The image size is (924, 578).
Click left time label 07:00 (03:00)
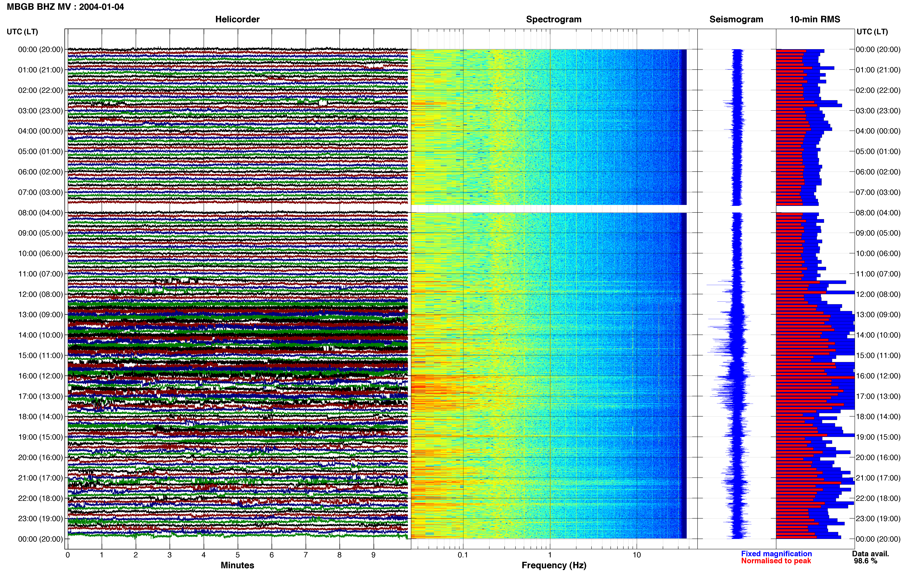click(x=41, y=192)
